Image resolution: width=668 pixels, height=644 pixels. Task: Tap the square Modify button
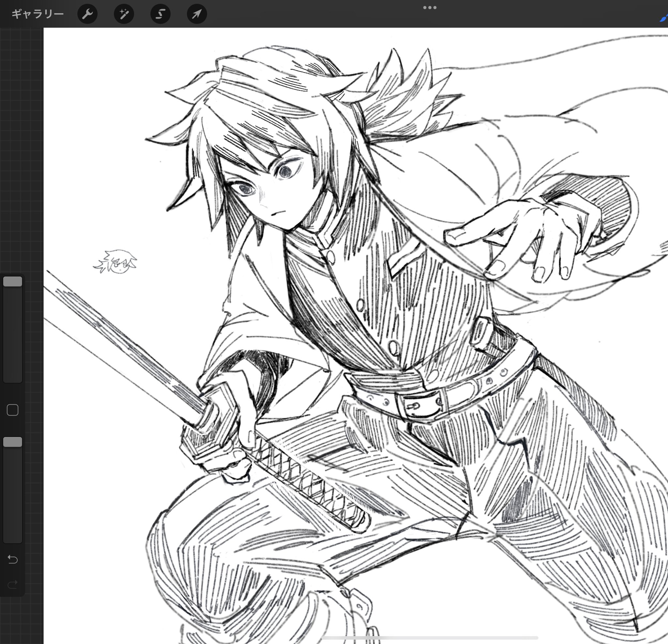coord(13,410)
